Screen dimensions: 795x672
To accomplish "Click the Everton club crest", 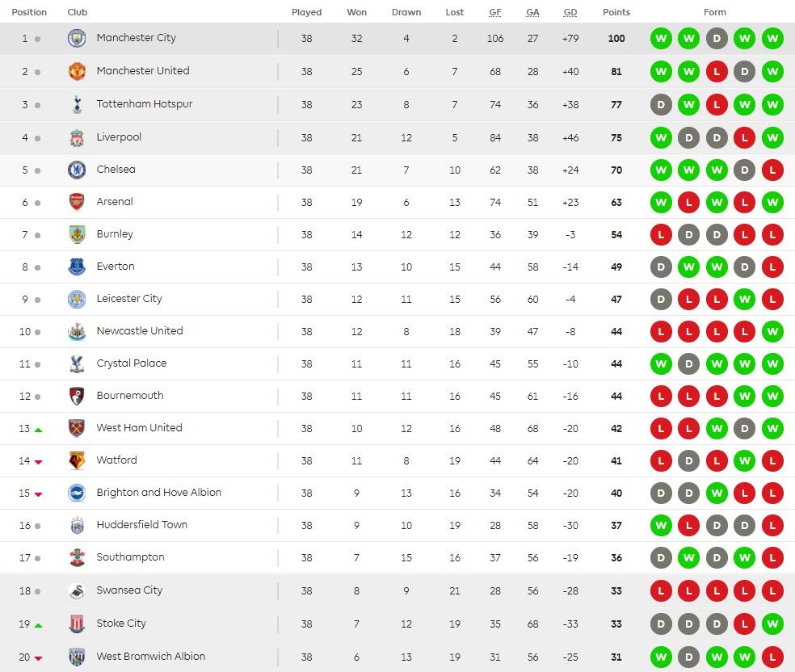I will (77, 267).
